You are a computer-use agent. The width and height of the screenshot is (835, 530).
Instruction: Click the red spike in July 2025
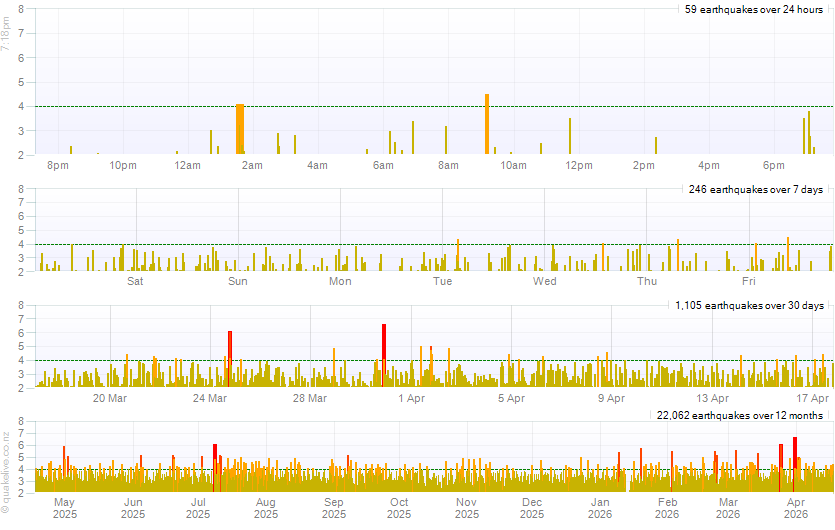[215, 467]
